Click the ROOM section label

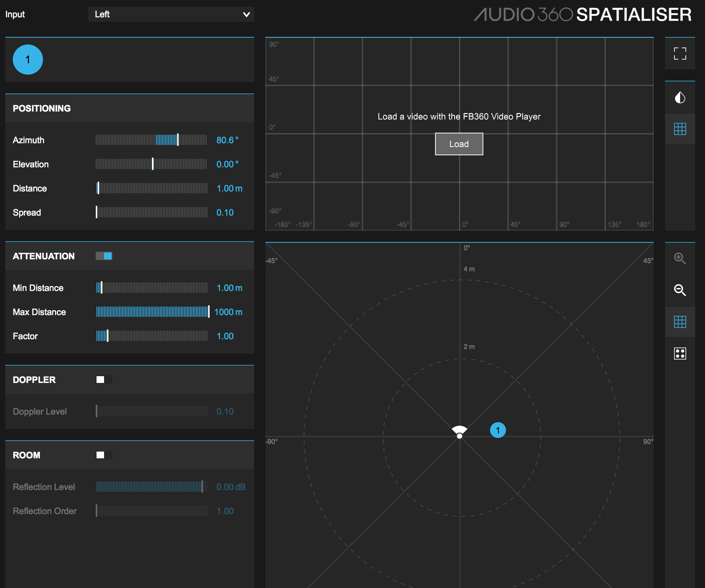coord(26,455)
